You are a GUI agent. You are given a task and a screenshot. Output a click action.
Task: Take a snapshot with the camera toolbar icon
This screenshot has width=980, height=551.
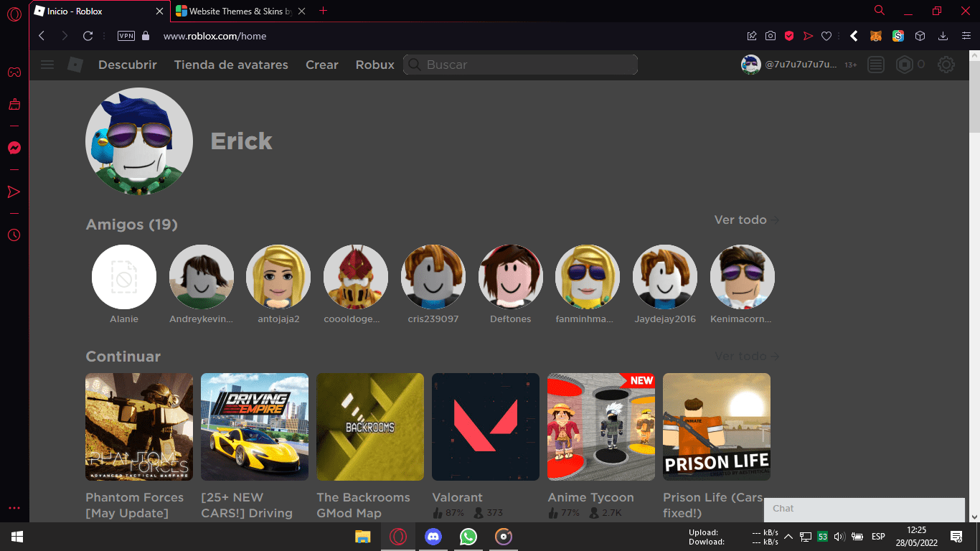771,35
